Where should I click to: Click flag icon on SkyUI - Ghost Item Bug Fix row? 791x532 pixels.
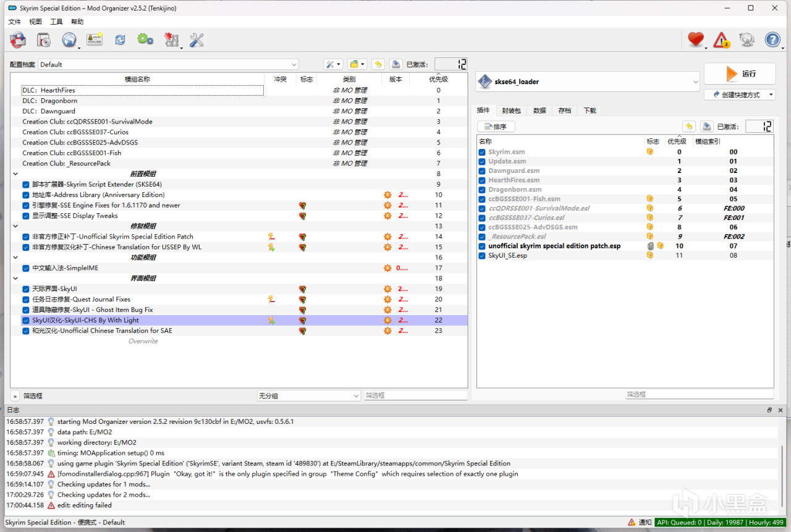pos(303,310)
